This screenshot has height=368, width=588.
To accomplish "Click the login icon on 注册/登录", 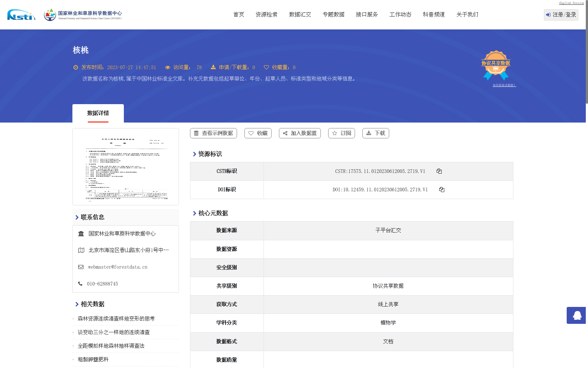I will 548,15.
